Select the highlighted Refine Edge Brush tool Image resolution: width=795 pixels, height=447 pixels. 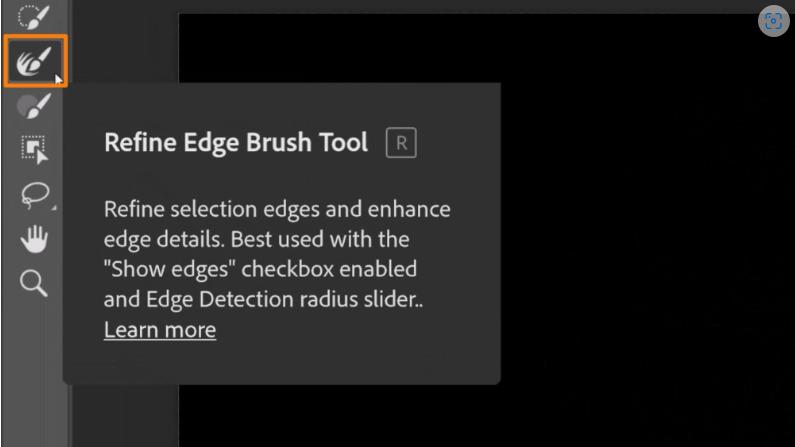click(x=35, y=61)
